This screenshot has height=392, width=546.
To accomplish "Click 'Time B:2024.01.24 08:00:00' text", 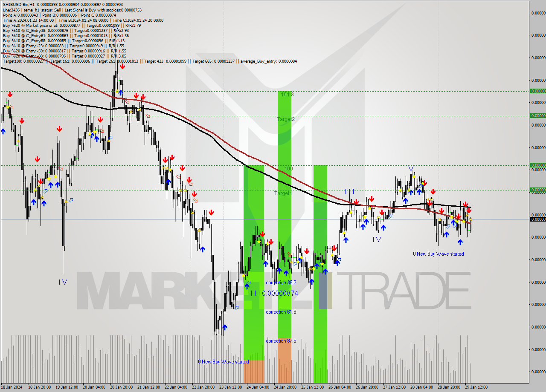I will tap(83, 20).
